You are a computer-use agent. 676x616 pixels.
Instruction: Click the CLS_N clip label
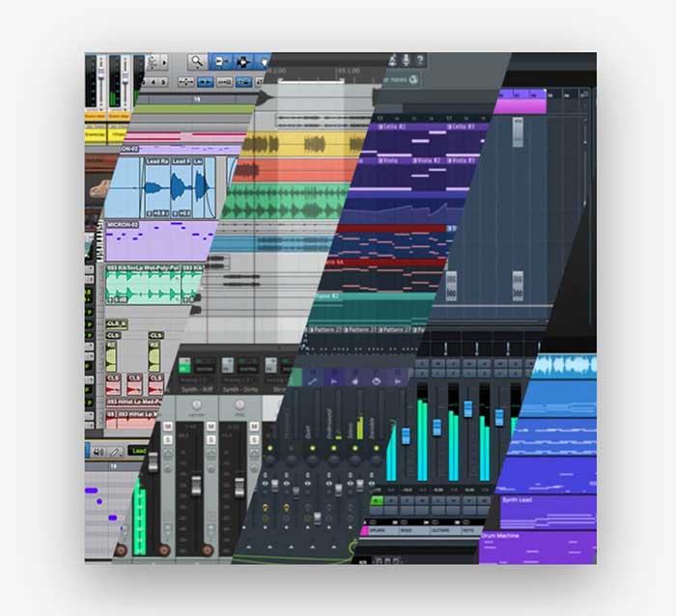click(117, 323)
